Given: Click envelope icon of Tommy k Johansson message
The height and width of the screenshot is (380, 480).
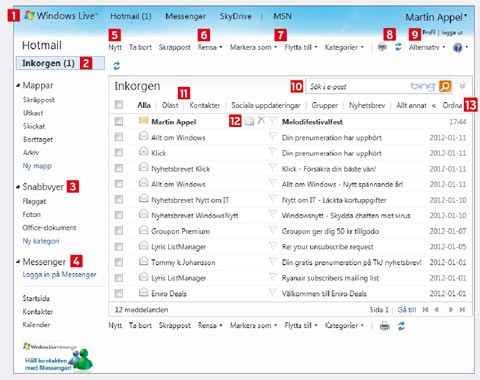Looking at the screenshot, I should pos(143,261).
